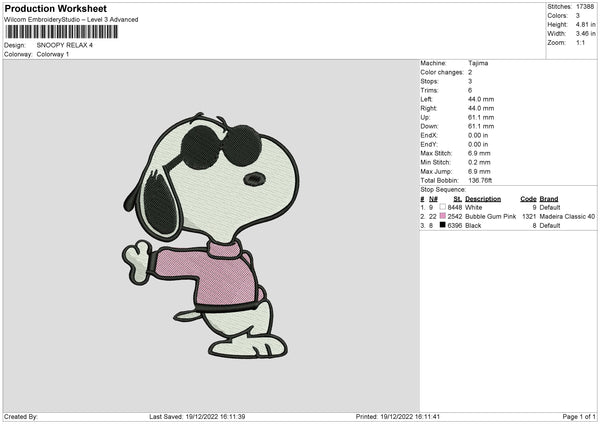600x424 pixels.
Task: Click the Min Stitch value 0.2 mm
Action: (479, 162)
